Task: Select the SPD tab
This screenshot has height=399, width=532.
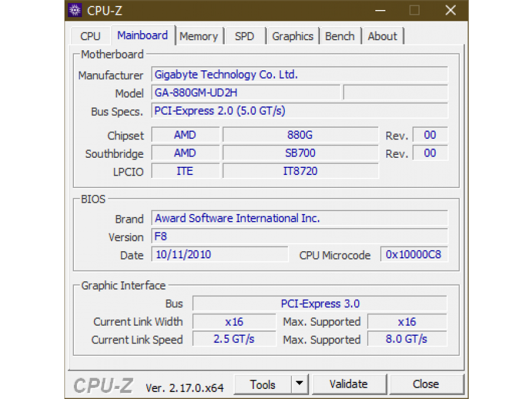Action: coord(244,36)
